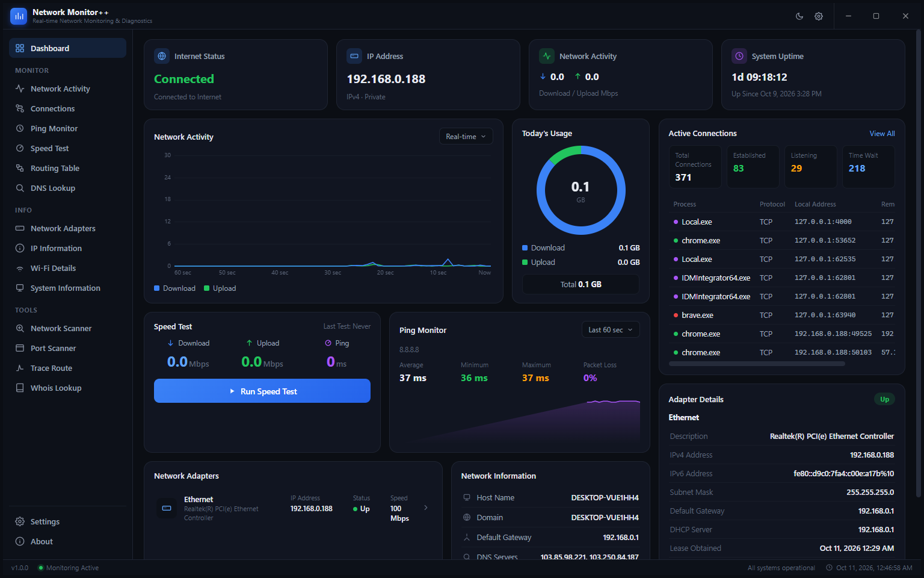
Task: Open the sidebar Speed Test page
Action: point(67,148)
